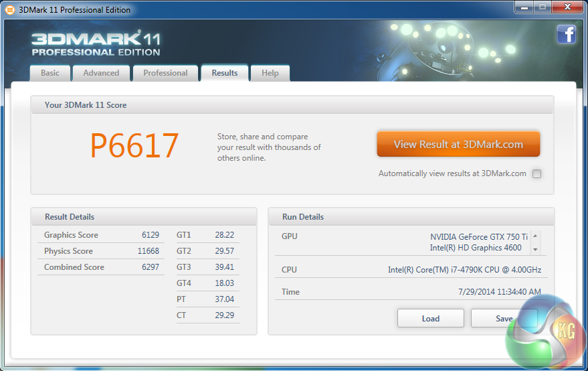
Task: Click the 3DMark orange title bar icon
Action: pos(10,10)
